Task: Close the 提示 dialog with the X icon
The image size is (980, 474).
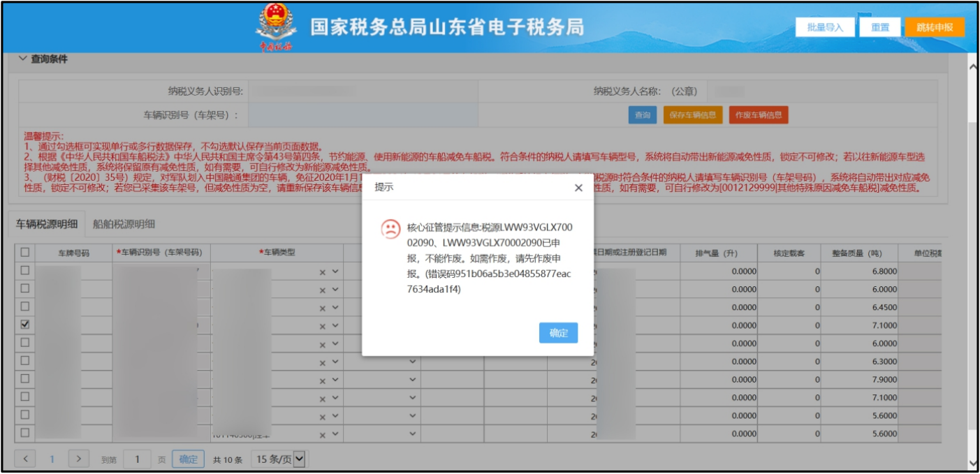Action: pos(578,188)
